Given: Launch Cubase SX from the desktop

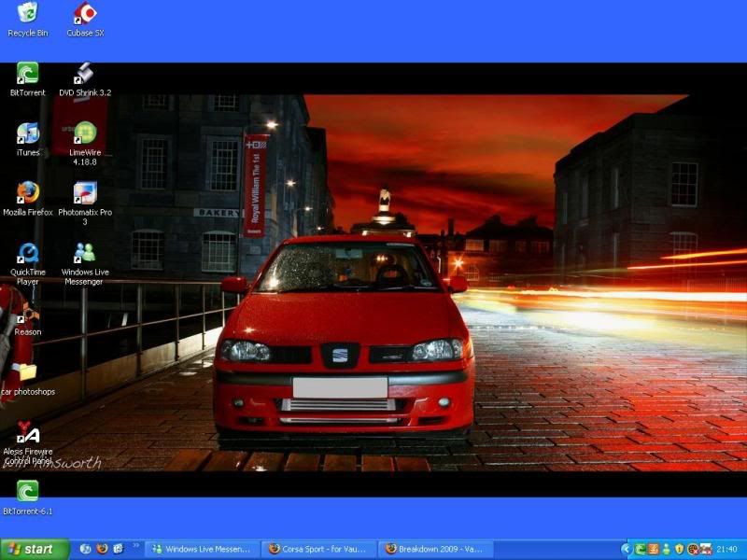Looking at the screenshot, I should (85, 13).
